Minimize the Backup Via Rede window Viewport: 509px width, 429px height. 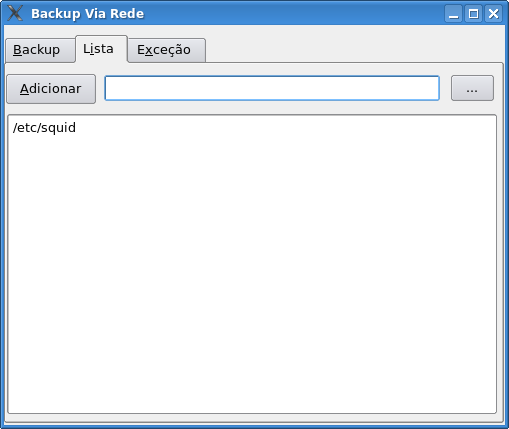click(x=453, y=14)
